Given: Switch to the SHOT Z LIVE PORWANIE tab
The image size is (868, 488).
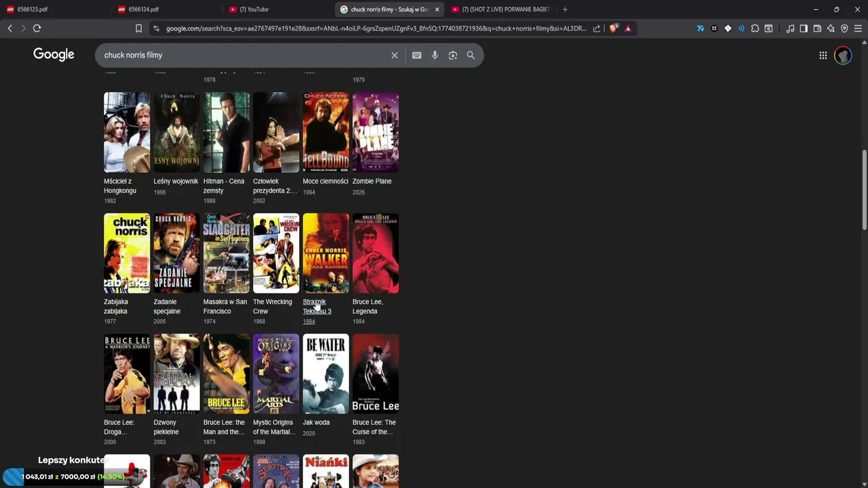Looking at the screenshot, I should click(x=502, y=9).
